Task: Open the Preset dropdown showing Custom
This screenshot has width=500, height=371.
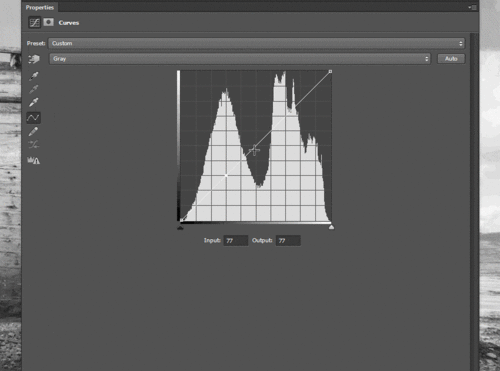Action: [257, 43]
